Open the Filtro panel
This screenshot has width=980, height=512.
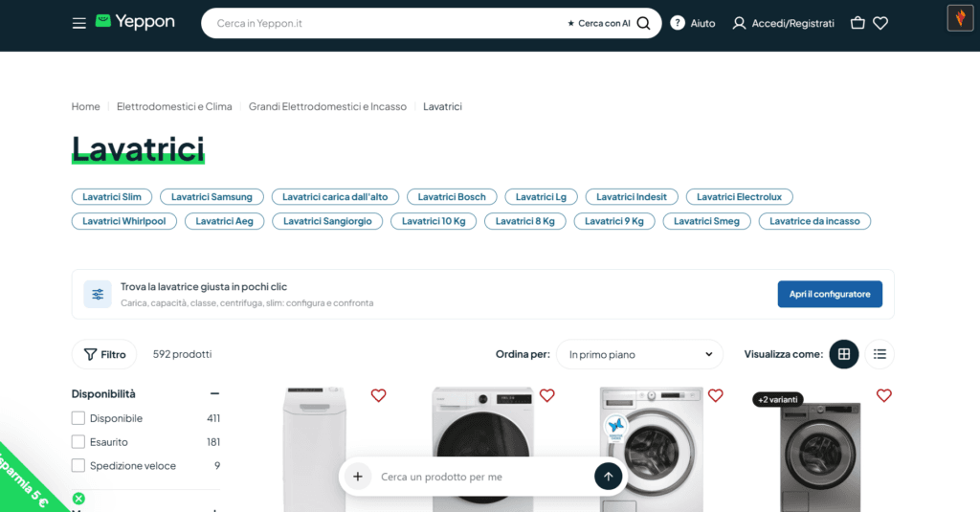[x=104, y=354]
